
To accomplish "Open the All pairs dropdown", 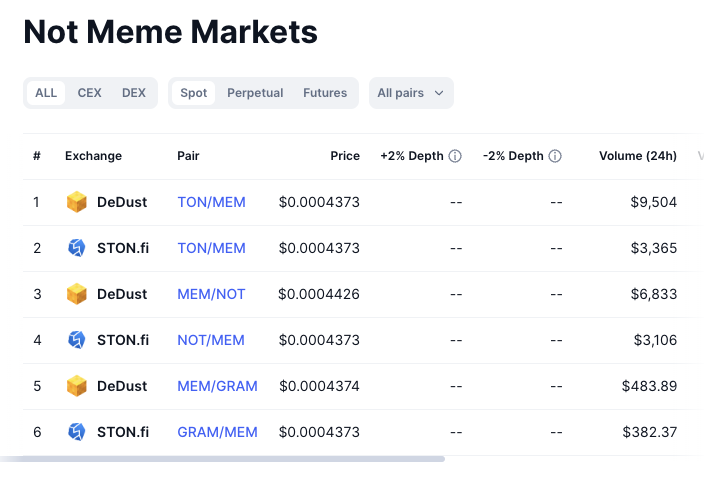I will 411,93.
